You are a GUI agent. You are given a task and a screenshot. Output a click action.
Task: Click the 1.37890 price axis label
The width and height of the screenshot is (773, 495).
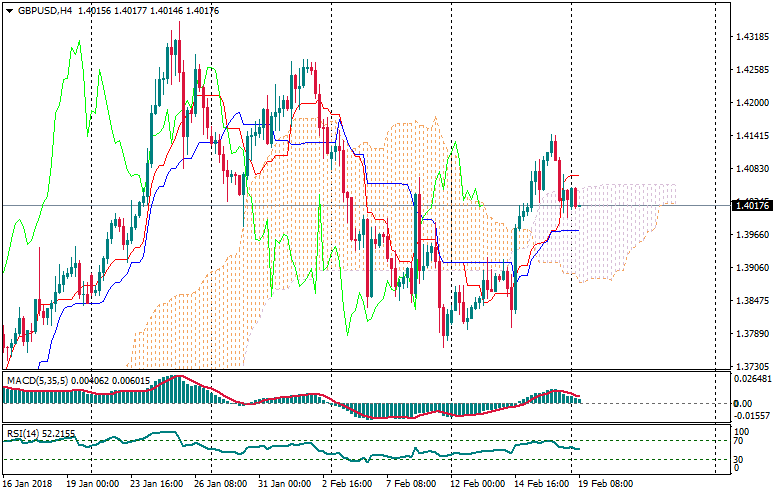(750, 334)
